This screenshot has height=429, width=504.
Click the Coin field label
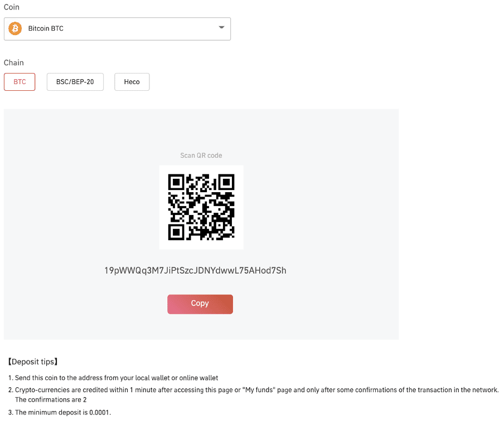tap(12, 7)
